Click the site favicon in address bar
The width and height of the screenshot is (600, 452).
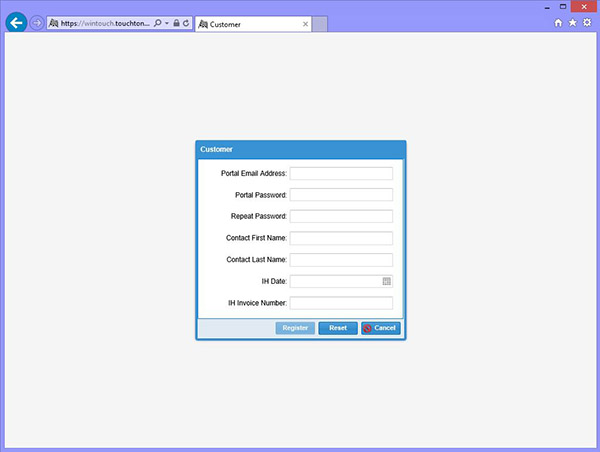pos(54,23)
